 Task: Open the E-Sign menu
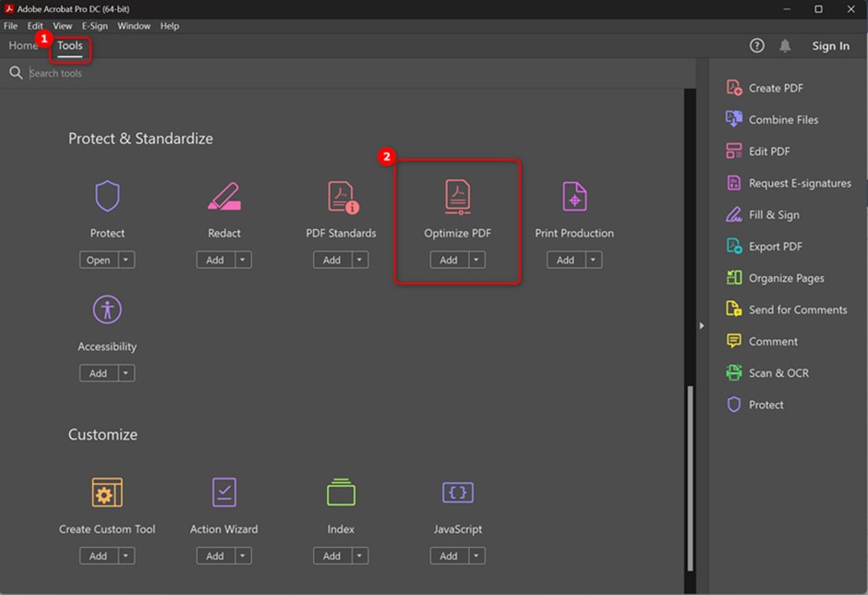point(94,26)
